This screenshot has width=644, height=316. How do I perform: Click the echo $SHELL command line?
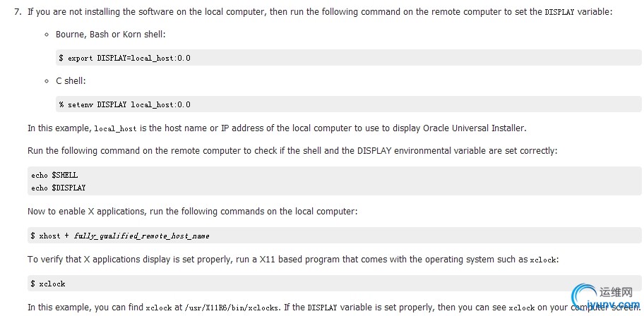tap(55, 175)
